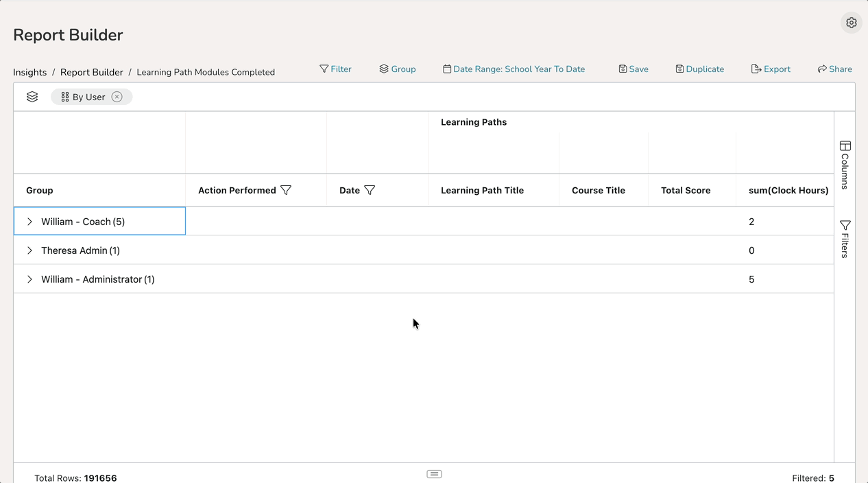Screen dimensions: 868x483
Task: Click the Filter toolbar button
Action: coord(335,69)
